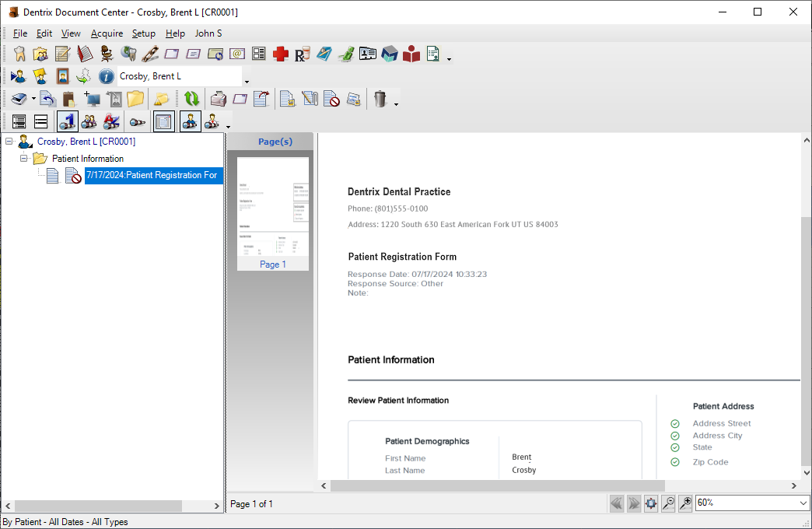Click the zoom out magnifier icon

(x=668, y=503)
